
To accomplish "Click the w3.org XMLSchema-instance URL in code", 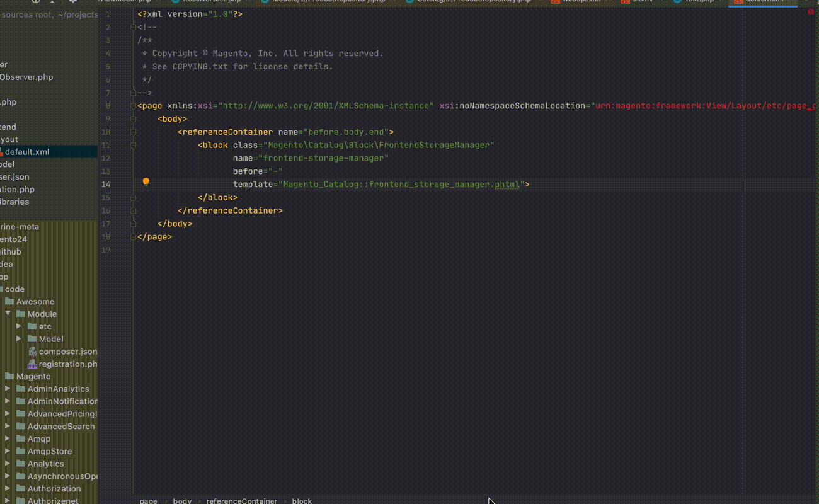I will point(326,106).
